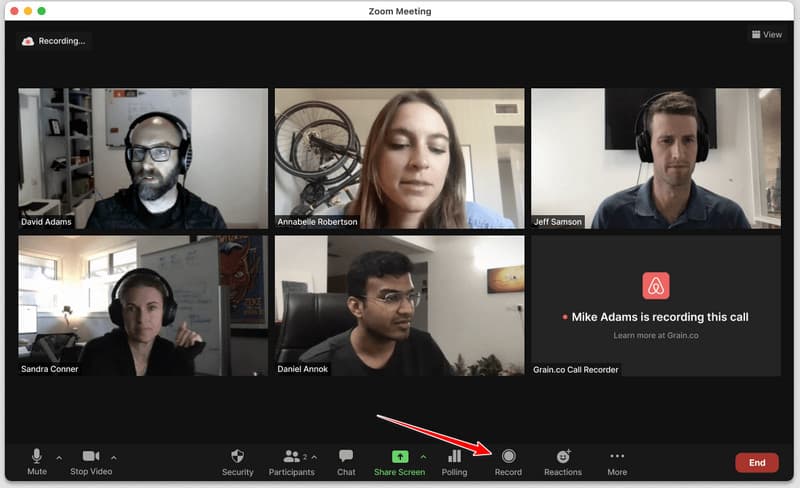Select David Adams' video tile
The image size is (800, 488).
click(x=143, y=158)
